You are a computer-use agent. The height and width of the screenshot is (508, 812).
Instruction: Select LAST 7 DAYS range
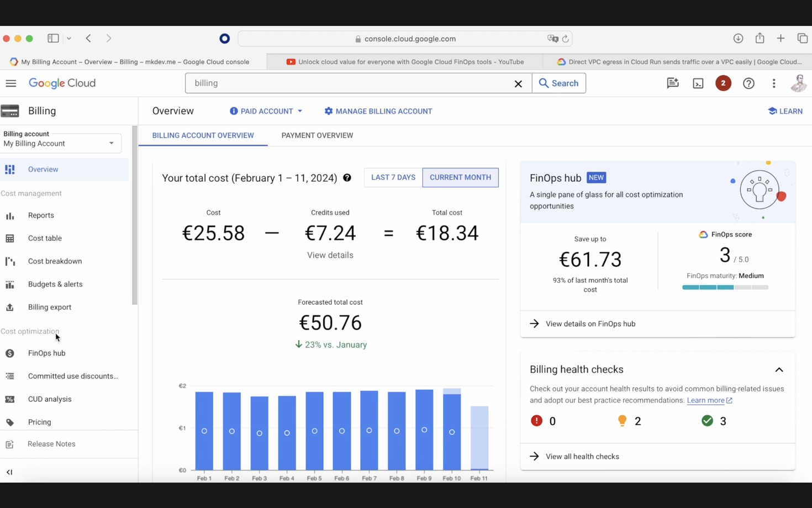pyautogui.click(x=393, y=177)
